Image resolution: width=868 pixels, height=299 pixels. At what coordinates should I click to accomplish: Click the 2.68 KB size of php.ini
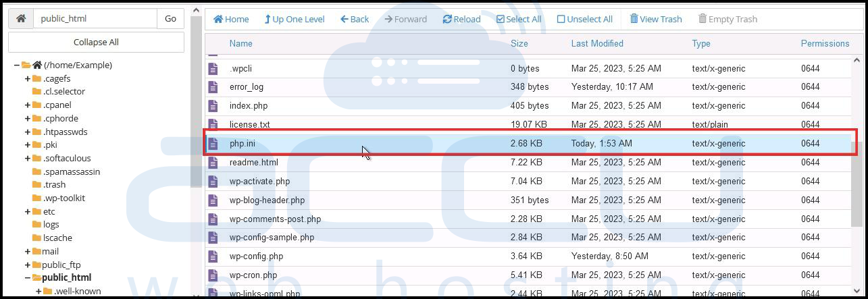tap(526, 143)
